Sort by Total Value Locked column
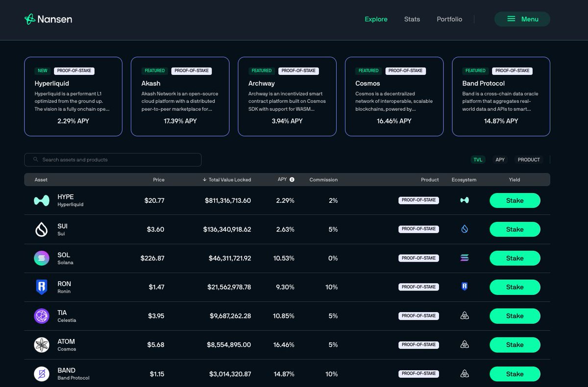Viewport: 588px width, 387px height. point(227,180)
